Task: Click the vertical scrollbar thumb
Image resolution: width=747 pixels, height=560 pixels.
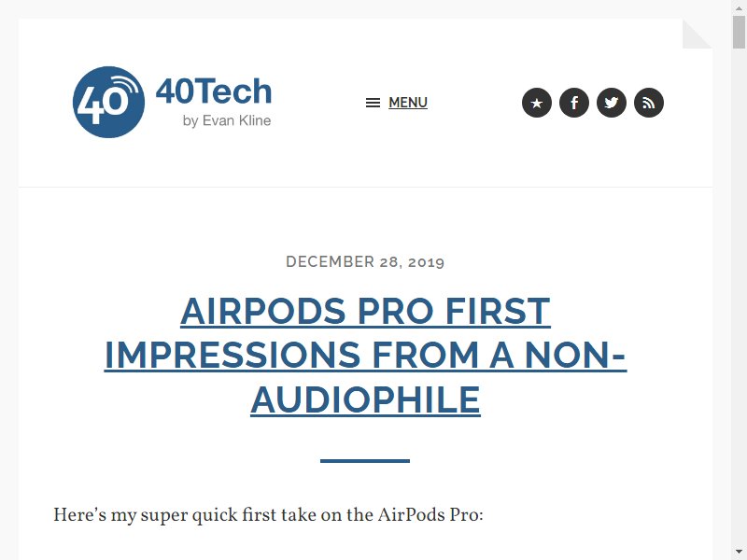Action: (x=739, y=32)
